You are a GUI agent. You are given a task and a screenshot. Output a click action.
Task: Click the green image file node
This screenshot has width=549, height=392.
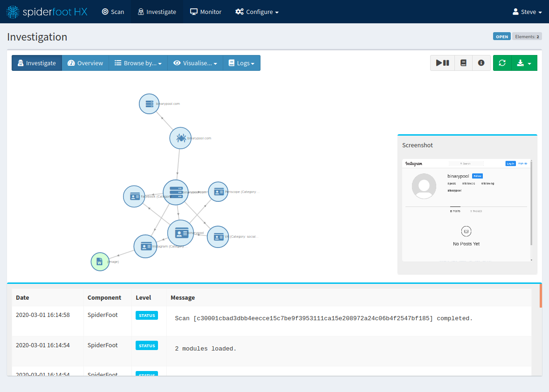coord(100,261)
